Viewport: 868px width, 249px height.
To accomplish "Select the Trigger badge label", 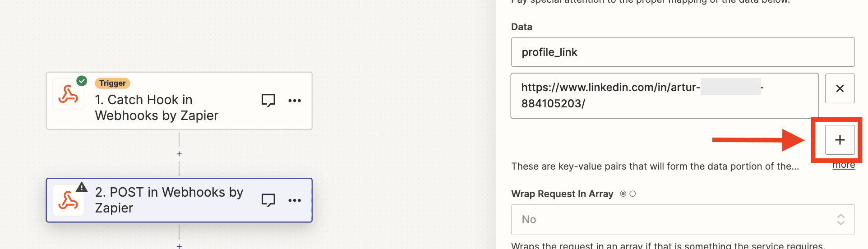I will click(112, 83).
